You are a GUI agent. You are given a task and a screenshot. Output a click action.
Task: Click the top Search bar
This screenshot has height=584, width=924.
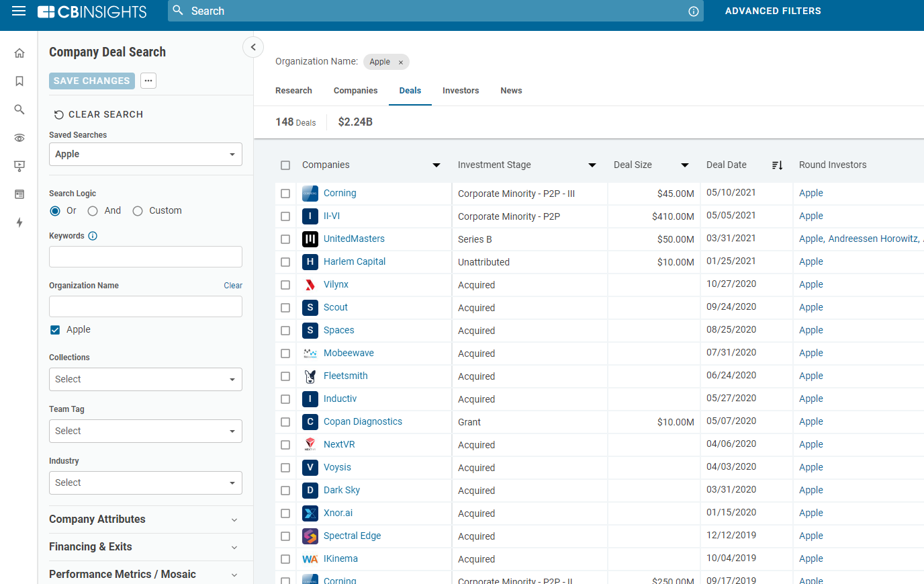tap(436, 11)
